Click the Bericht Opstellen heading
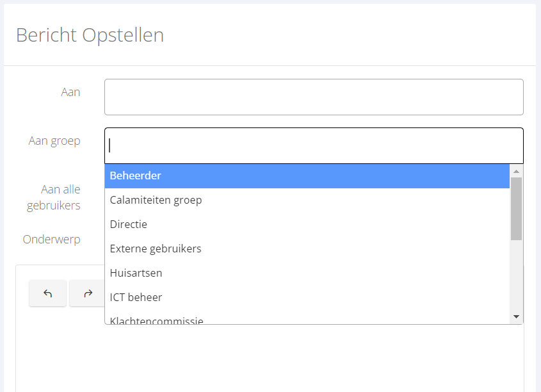The width and height of the screenshot is (541, 392). coord(90,35)
